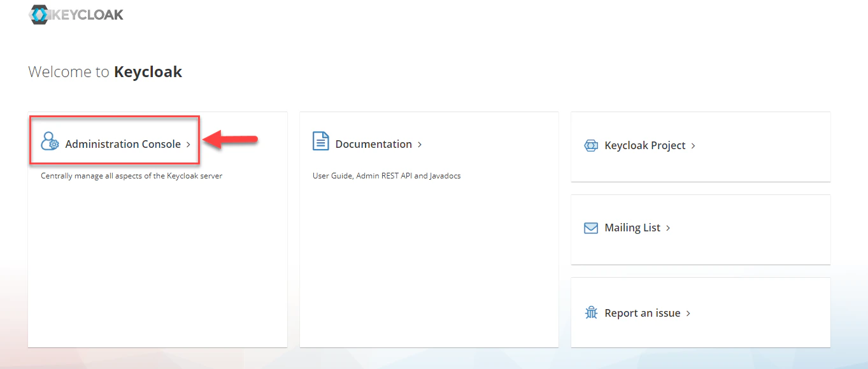Click the chevron after Mailing List
The image size is (868, 369).
pos(668,228)
